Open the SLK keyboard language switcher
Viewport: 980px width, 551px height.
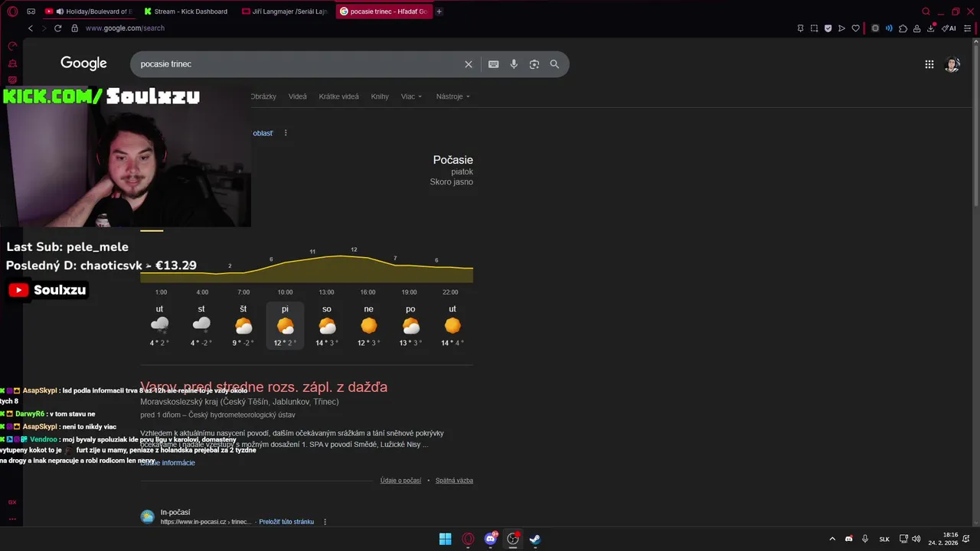click(884, 539)
